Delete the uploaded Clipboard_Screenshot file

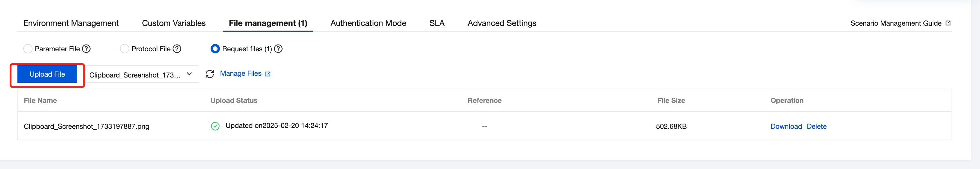click(816, 126)
